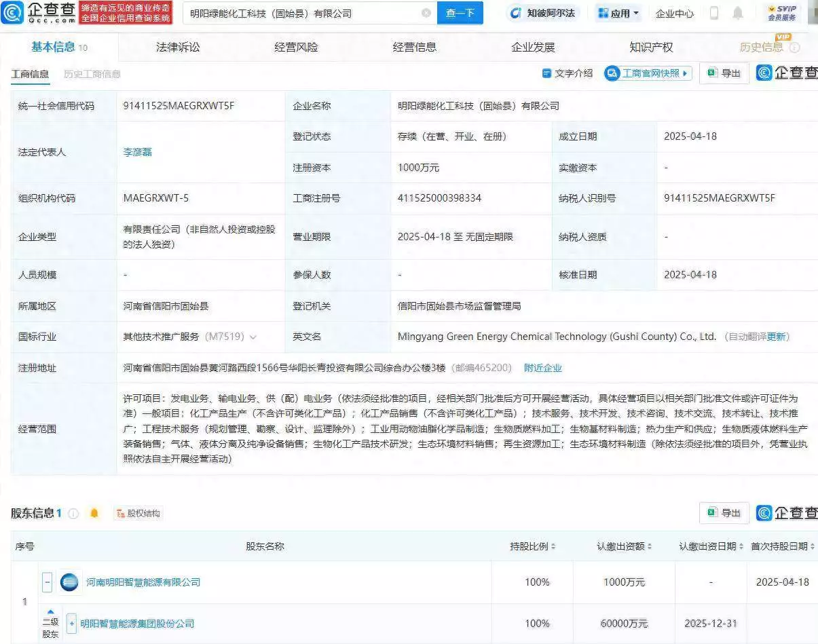
Task: Expand 明阳智慧能源集团股份公司 shareholder row
Action: pos(71,623)
